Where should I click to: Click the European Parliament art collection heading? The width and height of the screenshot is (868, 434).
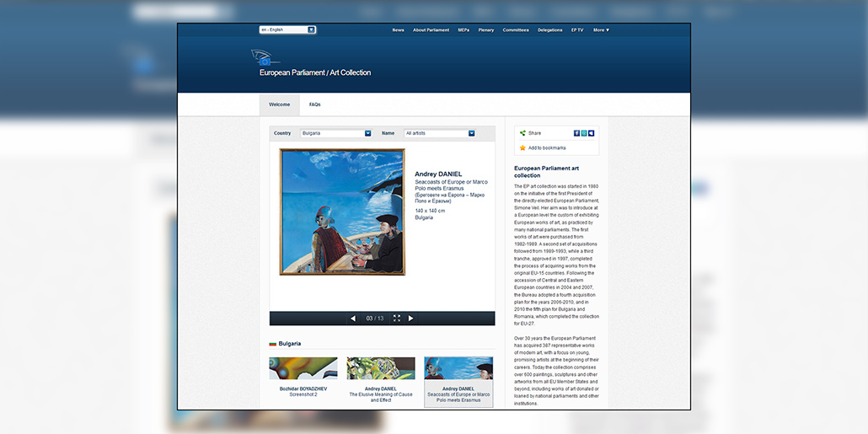click(x=546, y=172)
